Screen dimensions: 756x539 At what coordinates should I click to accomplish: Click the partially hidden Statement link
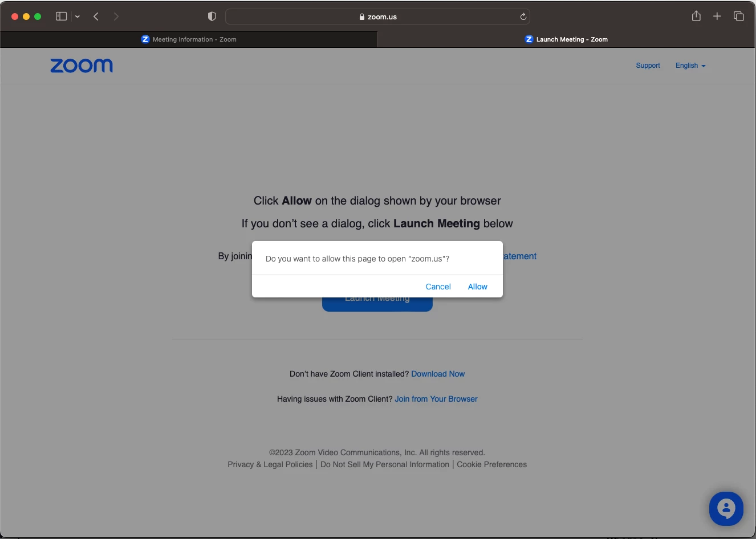[x=520, y=256]
